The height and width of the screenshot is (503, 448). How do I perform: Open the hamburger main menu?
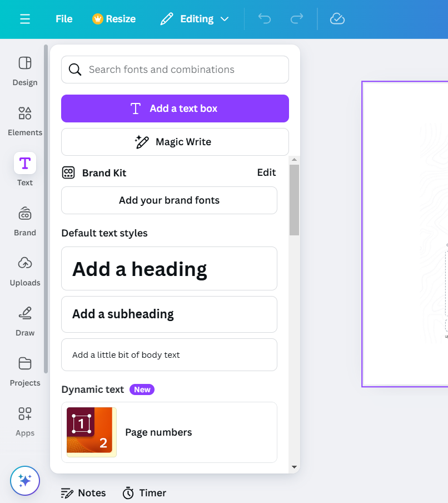click(x=25, y=19)
